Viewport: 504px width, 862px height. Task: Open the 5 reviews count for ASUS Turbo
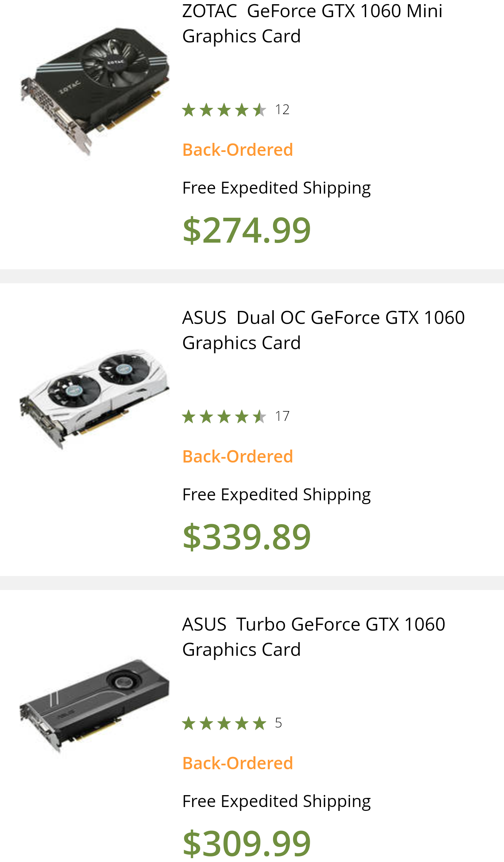(279, 723)
